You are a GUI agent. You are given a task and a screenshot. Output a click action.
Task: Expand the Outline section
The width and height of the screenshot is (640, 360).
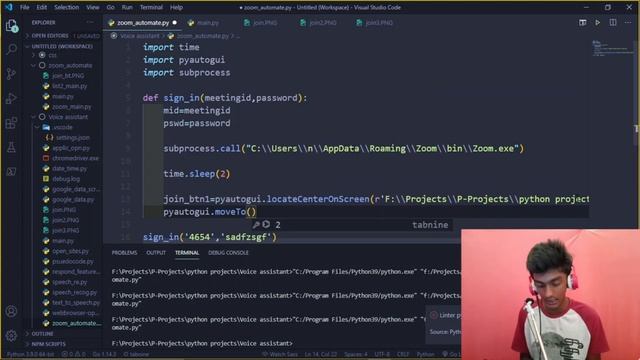42,333
